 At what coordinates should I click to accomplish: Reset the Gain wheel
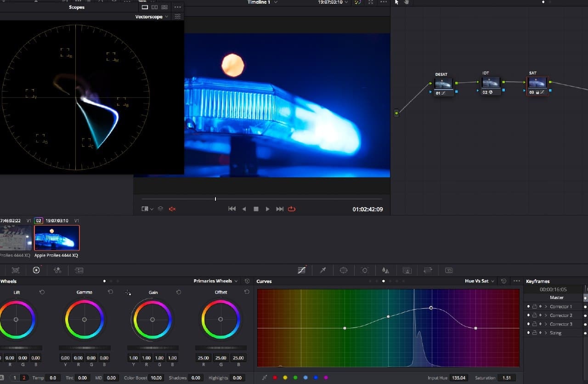click(x=179, y=292)
